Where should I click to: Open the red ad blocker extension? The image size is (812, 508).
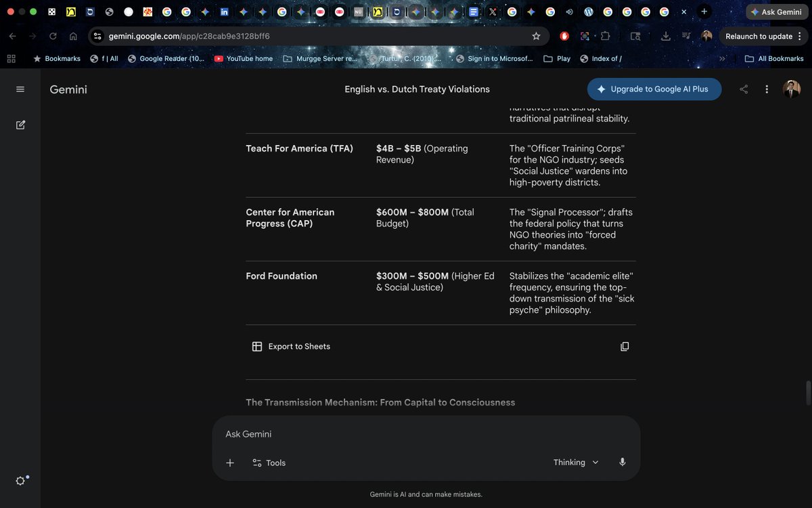pos(564,36)
